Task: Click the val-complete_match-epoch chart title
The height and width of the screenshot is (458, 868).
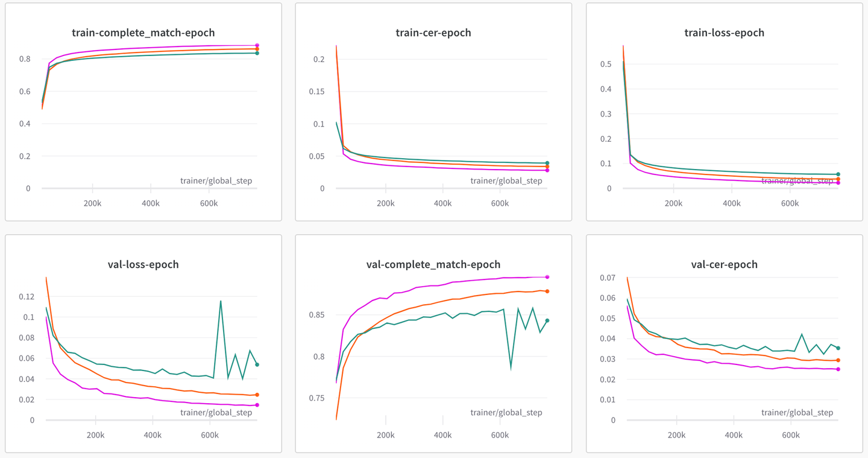Action: [x=433, y=265]
